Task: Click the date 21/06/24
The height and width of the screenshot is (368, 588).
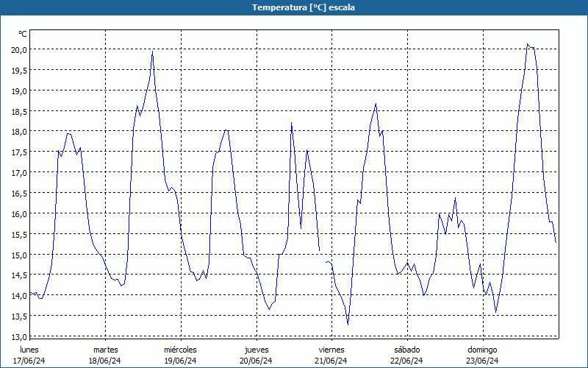Action: click(x=331, y=361)
